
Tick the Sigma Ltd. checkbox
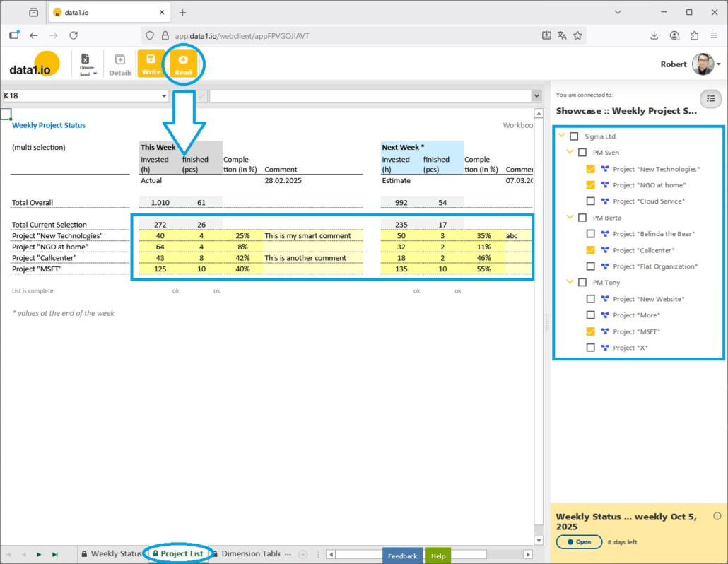click(574, 136)
